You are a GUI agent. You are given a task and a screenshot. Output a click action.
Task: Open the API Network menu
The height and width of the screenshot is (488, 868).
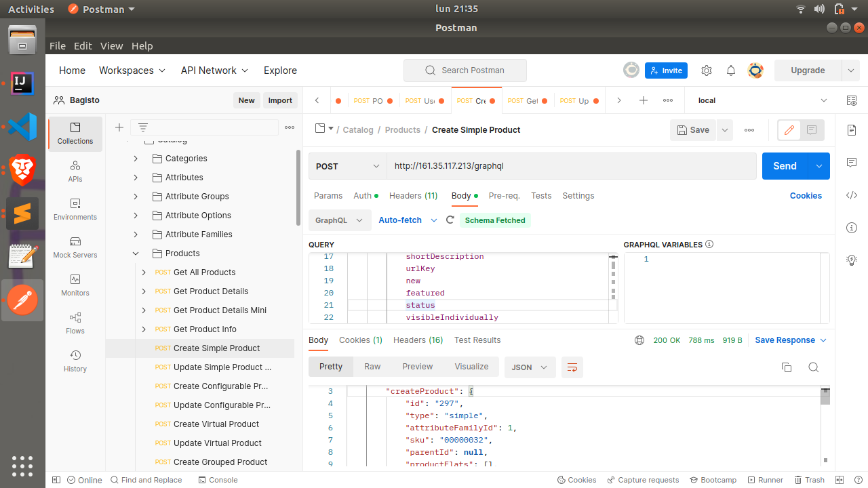(x=214, y=70)
